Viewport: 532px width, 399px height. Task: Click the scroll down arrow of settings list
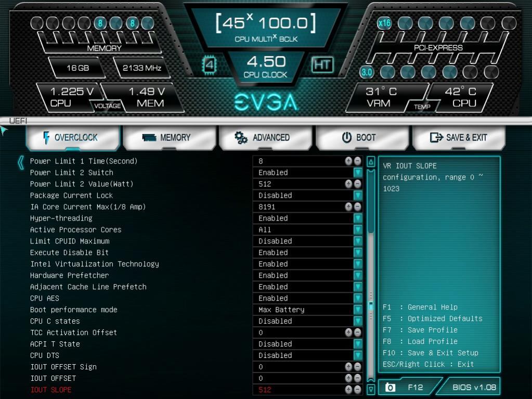(x=371, y=389)
